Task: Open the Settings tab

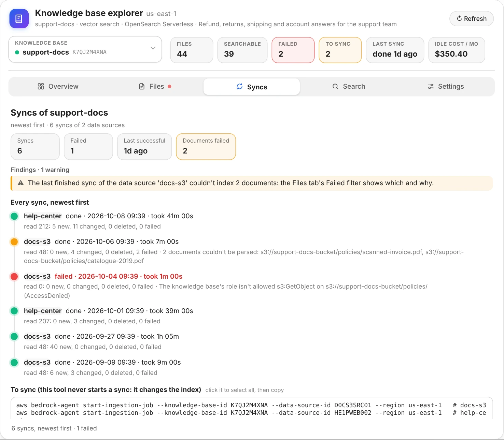Action: [x=446, y=87]
